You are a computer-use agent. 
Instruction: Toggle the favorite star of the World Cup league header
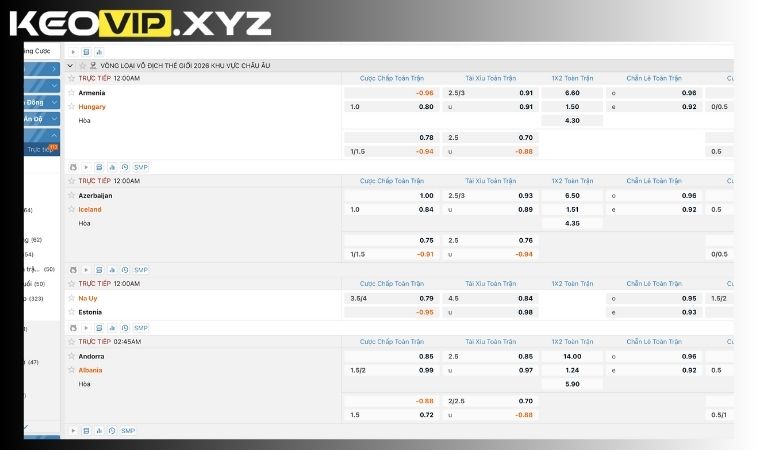[84, 65]
